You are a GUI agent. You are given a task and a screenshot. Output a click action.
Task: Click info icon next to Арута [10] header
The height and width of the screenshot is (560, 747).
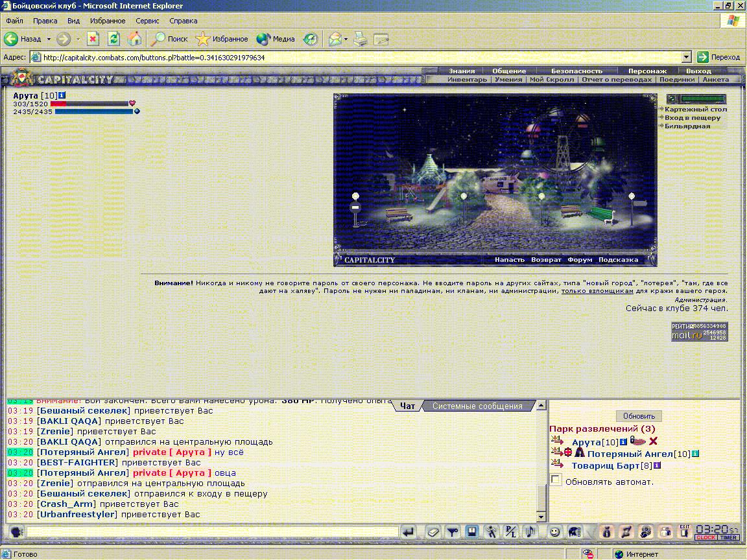click(62, 95)
